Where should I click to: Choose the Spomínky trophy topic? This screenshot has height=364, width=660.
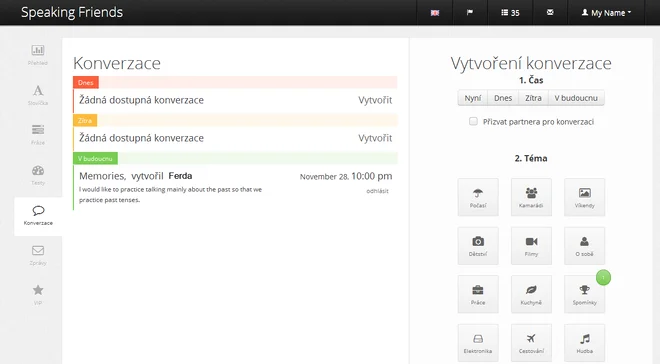point(585,294)
